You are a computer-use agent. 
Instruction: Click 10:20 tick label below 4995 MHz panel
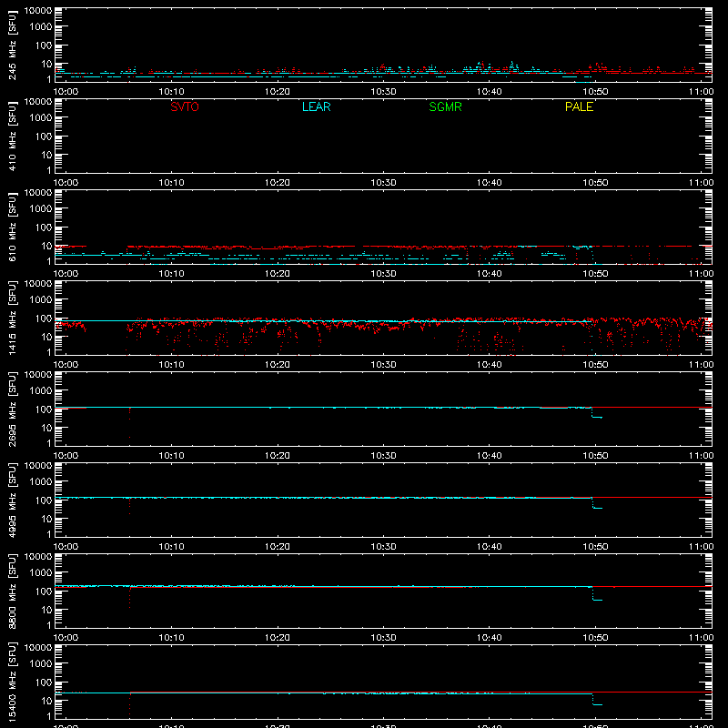(278, 547)
